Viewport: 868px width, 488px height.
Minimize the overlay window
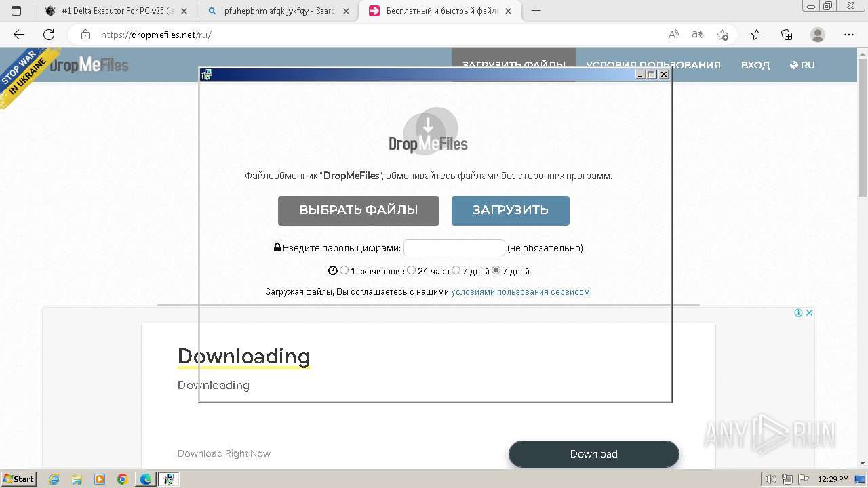(x=640, y=75)
